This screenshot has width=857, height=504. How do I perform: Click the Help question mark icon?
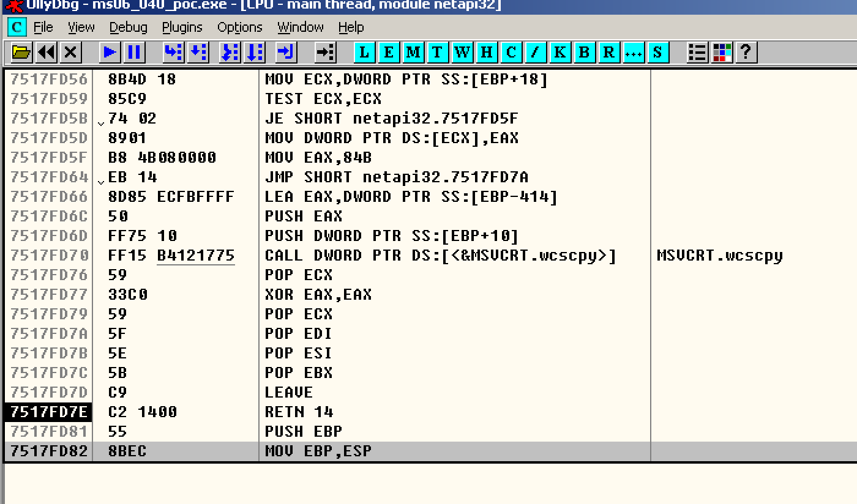pos(746,52)
